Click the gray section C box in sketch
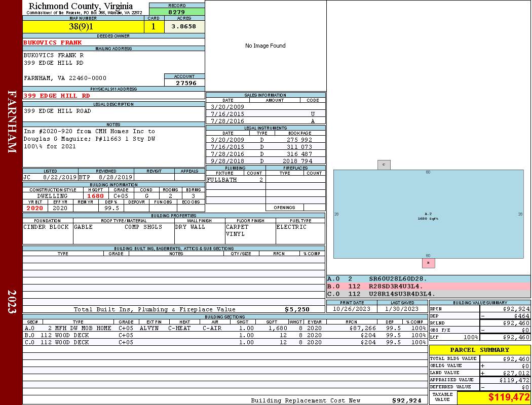 tap(384, 165)
